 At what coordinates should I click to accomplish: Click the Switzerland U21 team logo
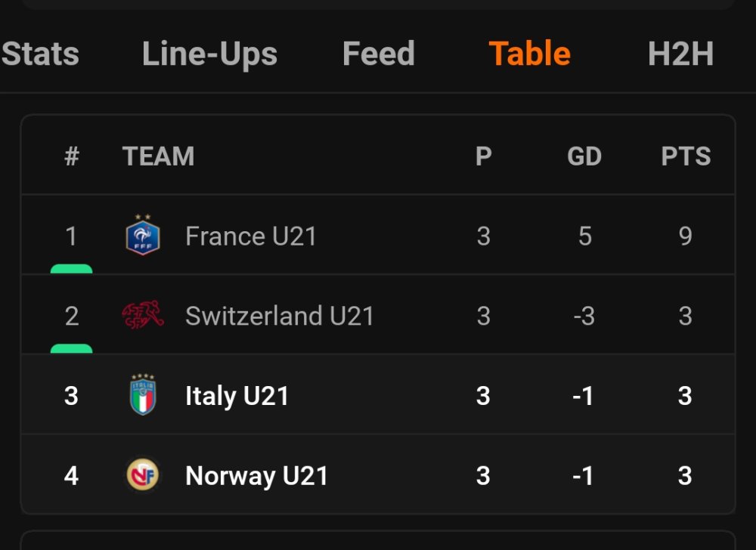pos(143,315)
